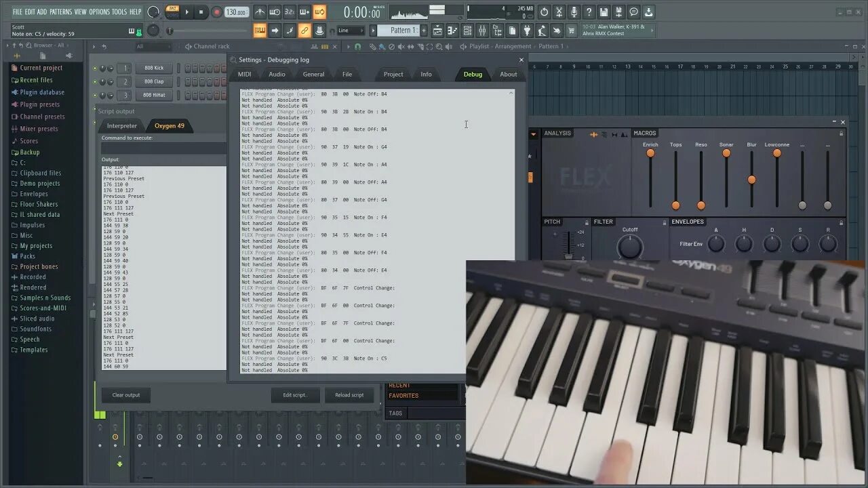The height and width of the screenshot is (488, 868).
Task: Select the 808 HiHat channel button
Action: (154, 95)
